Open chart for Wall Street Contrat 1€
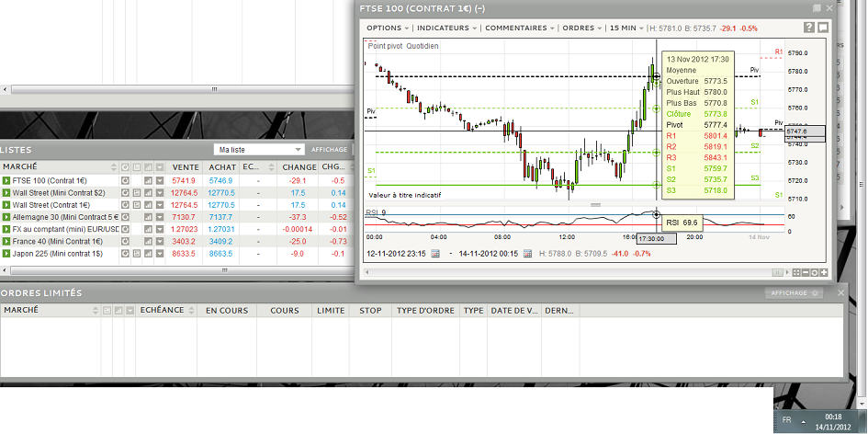 148,204
